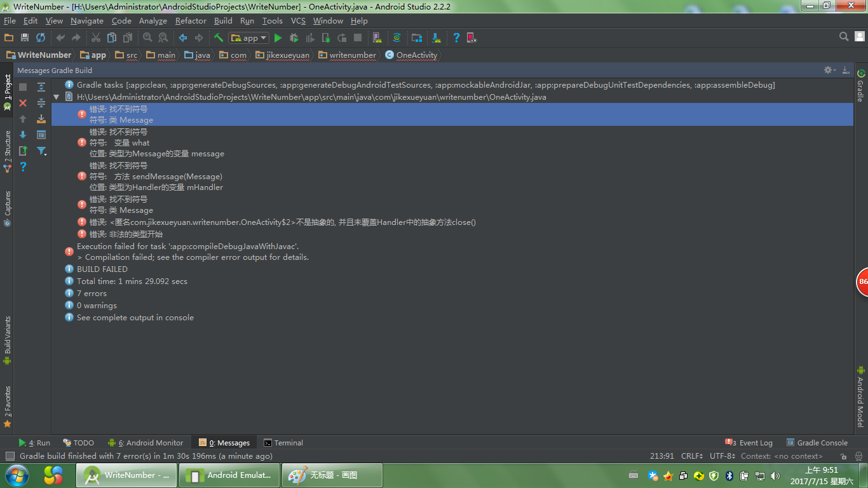Click the Windows Start button
868x488 pixels.
pyautogui.click(x=17, y=475)
